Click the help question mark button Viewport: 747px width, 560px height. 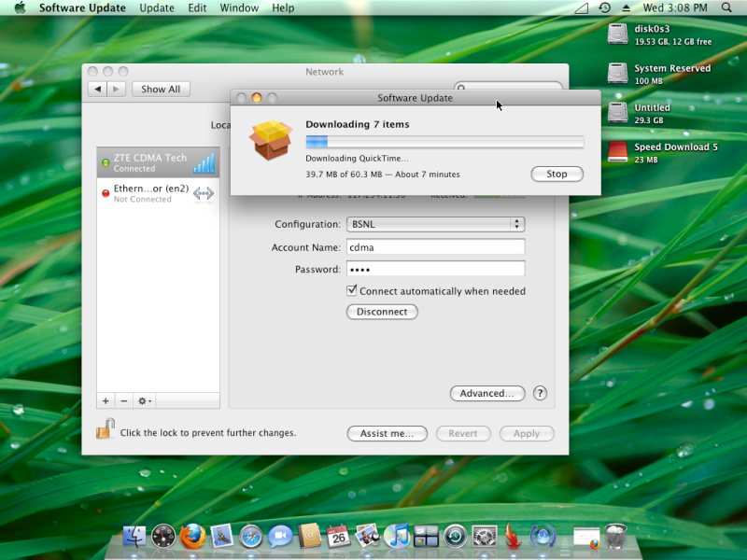click(x=540, y=394)
